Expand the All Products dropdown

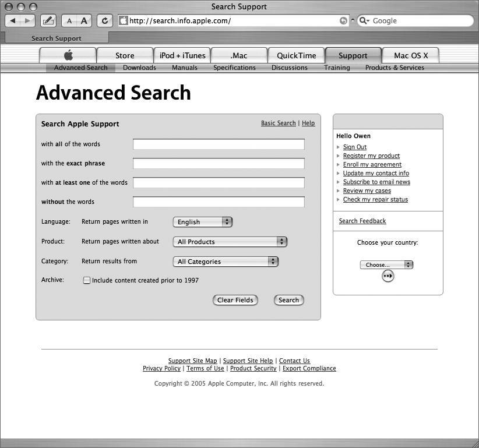[x=230, y=242]
